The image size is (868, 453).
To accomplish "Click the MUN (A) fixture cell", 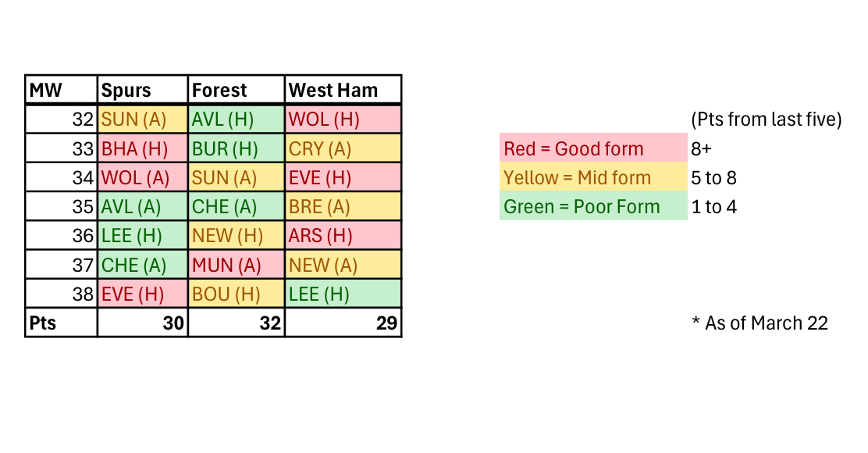I will [237, 265].
